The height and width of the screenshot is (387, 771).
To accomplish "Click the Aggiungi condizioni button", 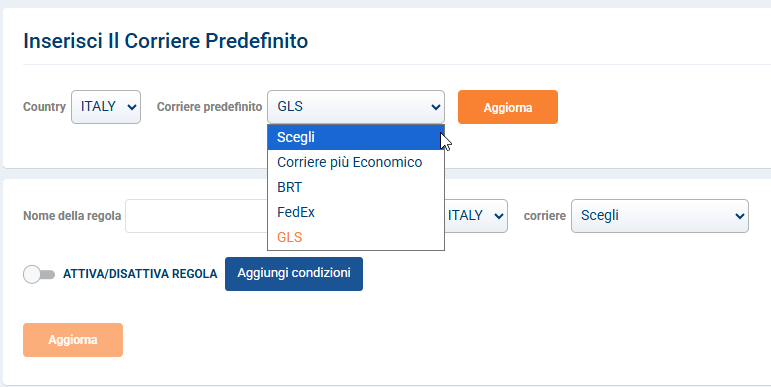I will pos(294,273).
